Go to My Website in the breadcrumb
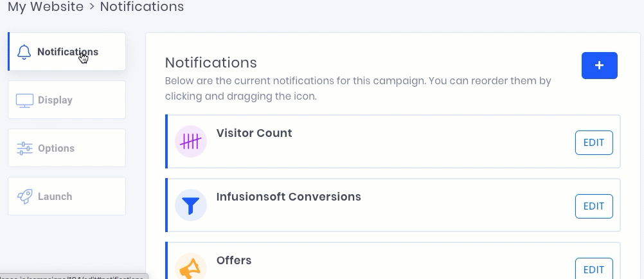This screenshot has width=644, height=279. coord(46,6)
